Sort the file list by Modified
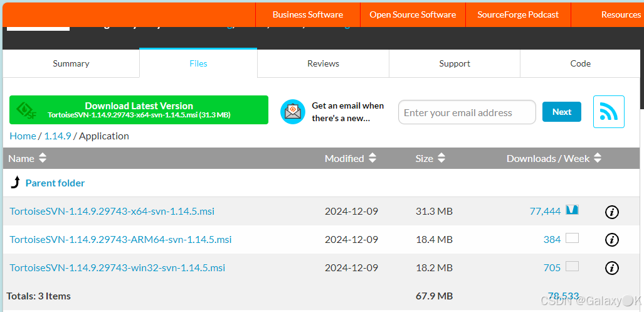644x312 pixels. (x=351, y=158)
